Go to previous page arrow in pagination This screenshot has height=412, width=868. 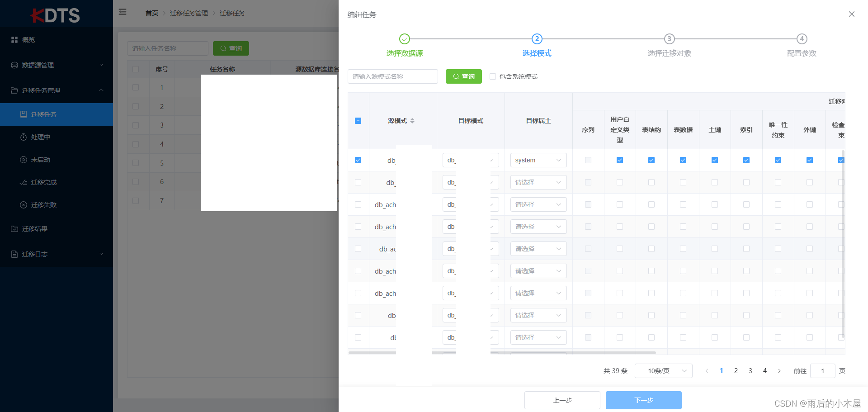(707, 371)
